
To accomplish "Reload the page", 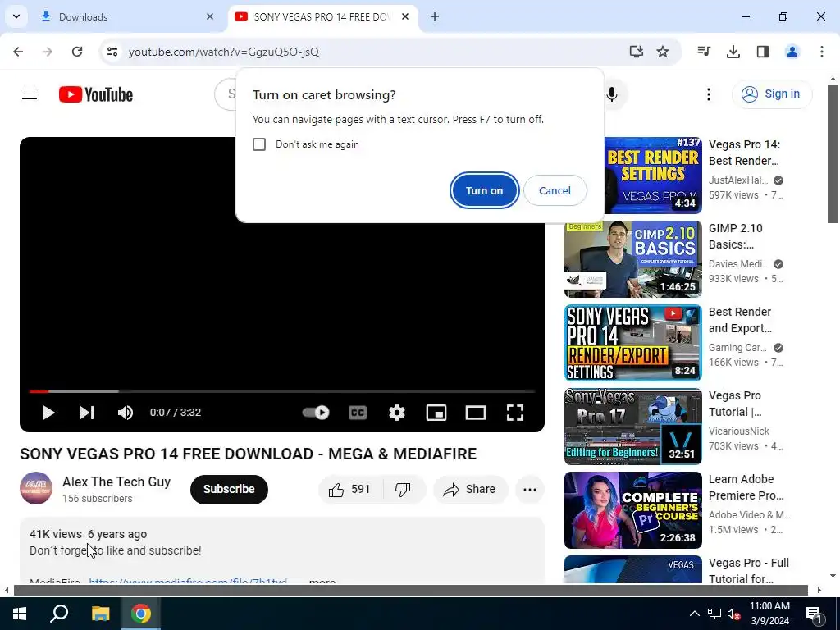I will tap(77, 52).
